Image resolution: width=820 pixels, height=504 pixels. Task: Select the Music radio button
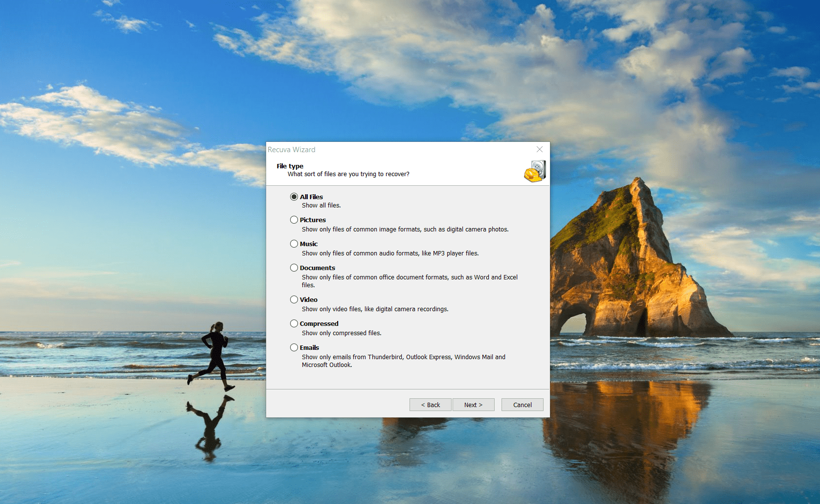tap(294, 244)
